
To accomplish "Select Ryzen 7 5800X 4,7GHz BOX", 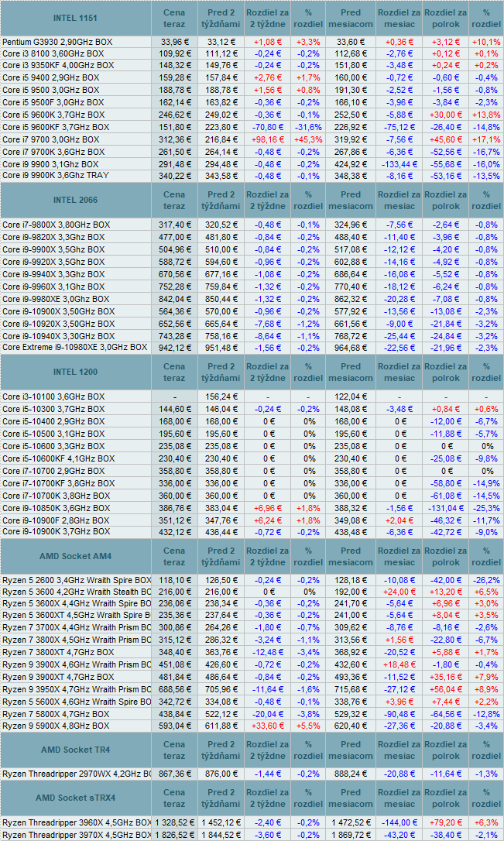I will pyautogui.click(x=56, y=715).
